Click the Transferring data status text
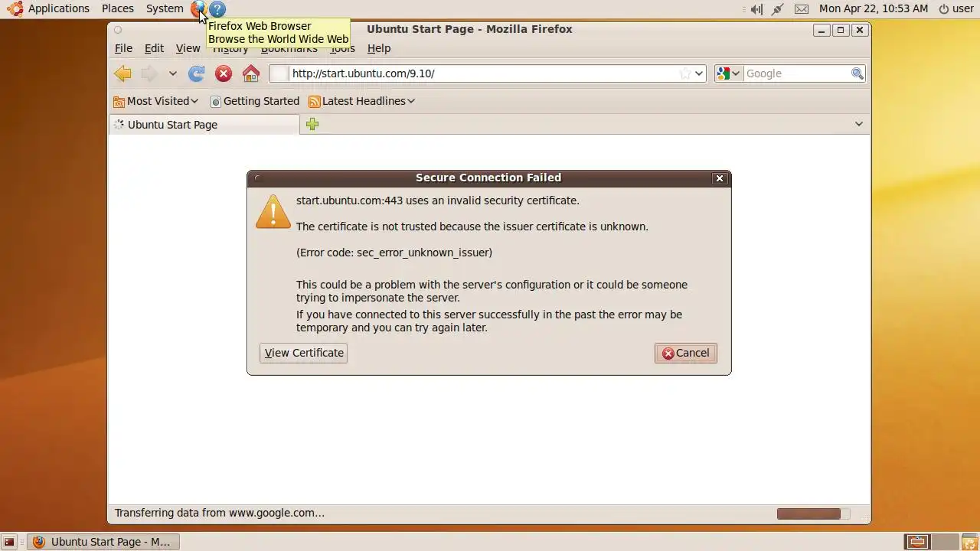 [220, 513]
